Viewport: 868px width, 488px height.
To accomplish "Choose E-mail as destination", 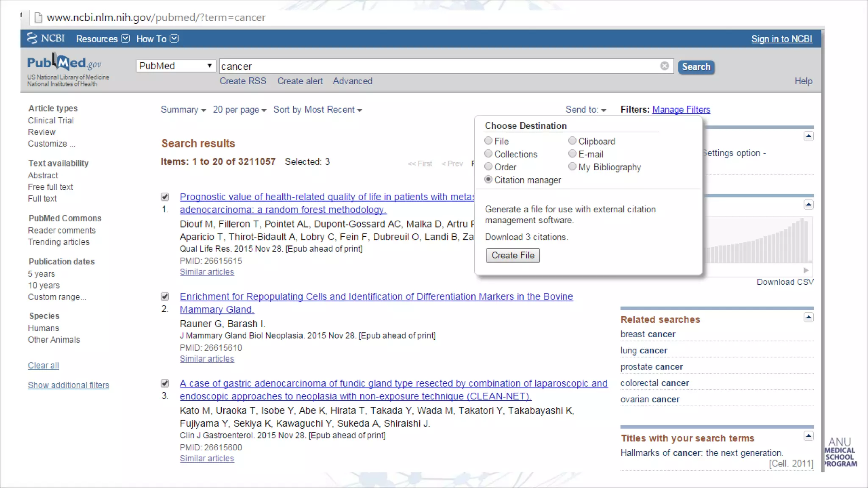I will [x=572, y=154].
